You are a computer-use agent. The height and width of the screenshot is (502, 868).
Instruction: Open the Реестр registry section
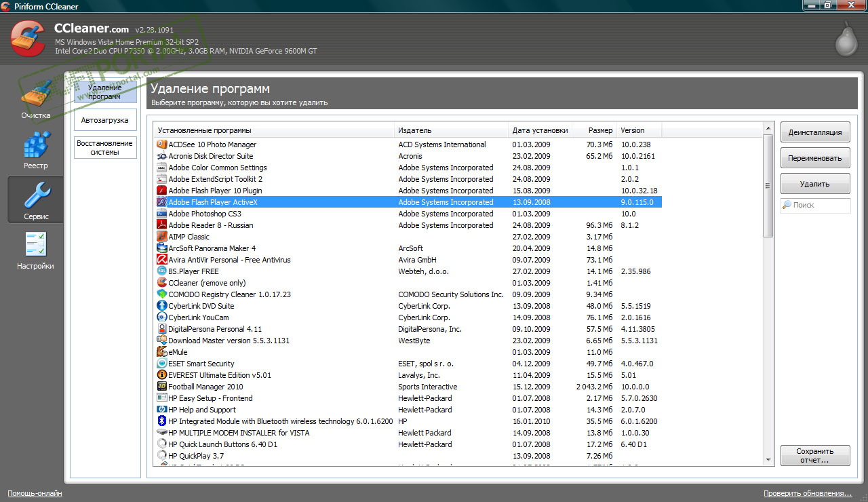[x=35, y=151]
